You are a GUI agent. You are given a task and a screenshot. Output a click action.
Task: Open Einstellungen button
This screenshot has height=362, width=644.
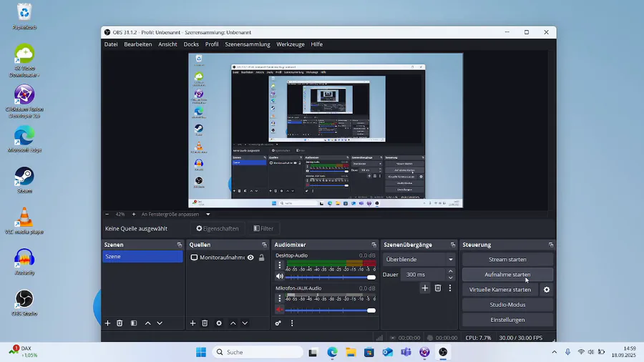507,320
